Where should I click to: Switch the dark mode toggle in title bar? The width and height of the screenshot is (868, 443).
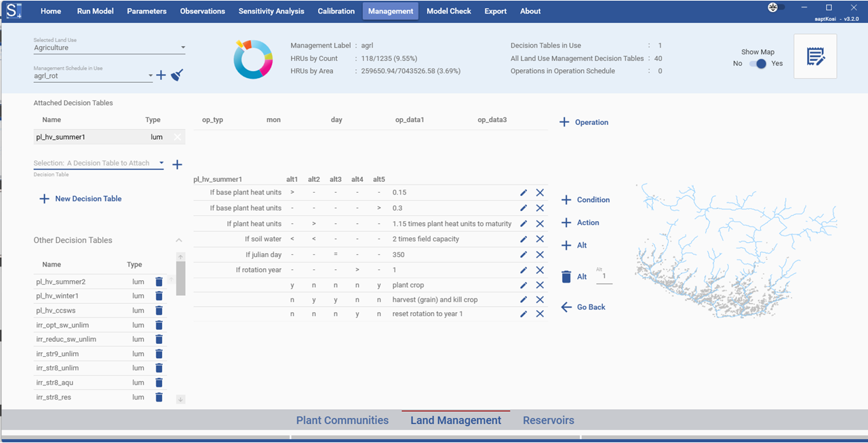773,7
